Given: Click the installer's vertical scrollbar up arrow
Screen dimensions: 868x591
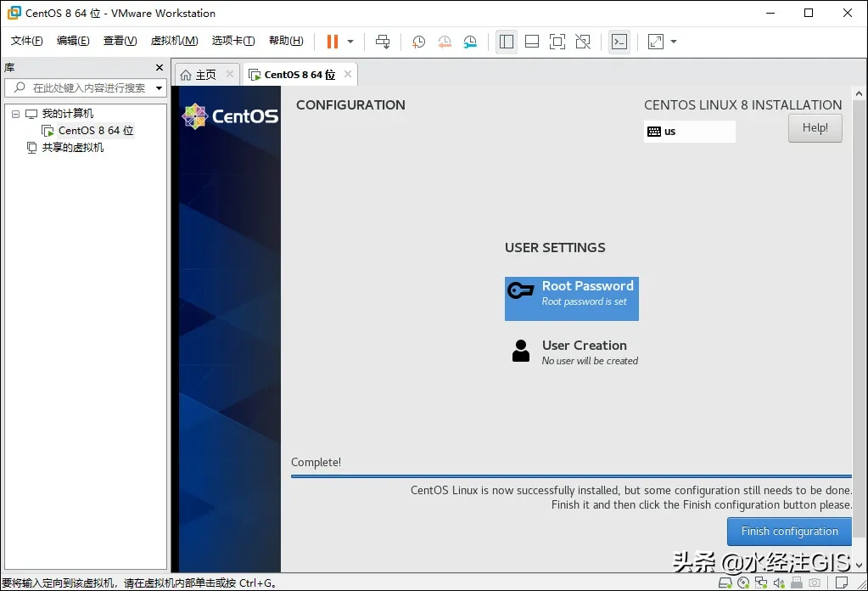Looking at the screenshot, I should point(859,93).
